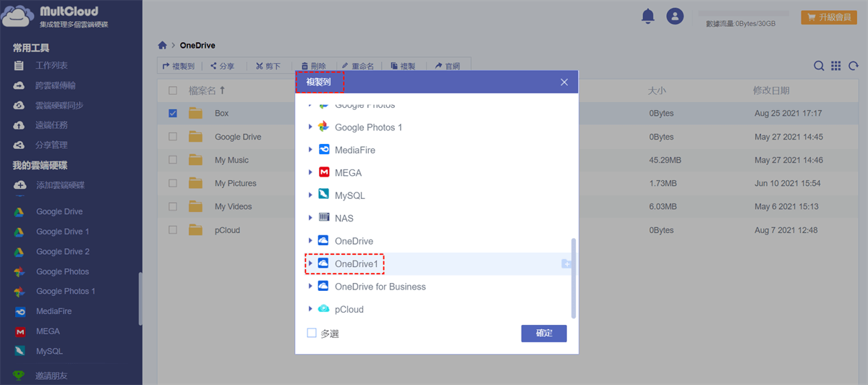
Task: Check the My Videos folder checkbox
Action: [x=172, y=206]
